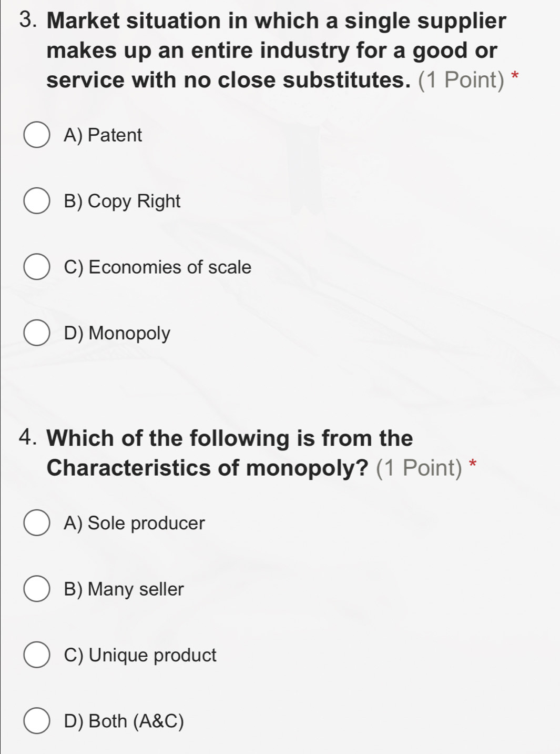Pick the radio circle beside Many seller
560x754 pixels.
pos(37,589)
